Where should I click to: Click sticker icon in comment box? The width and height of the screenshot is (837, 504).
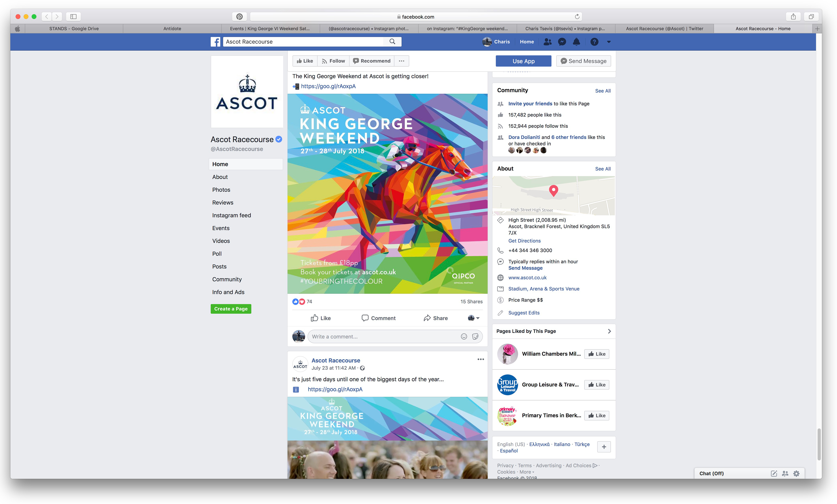[475, 336]
